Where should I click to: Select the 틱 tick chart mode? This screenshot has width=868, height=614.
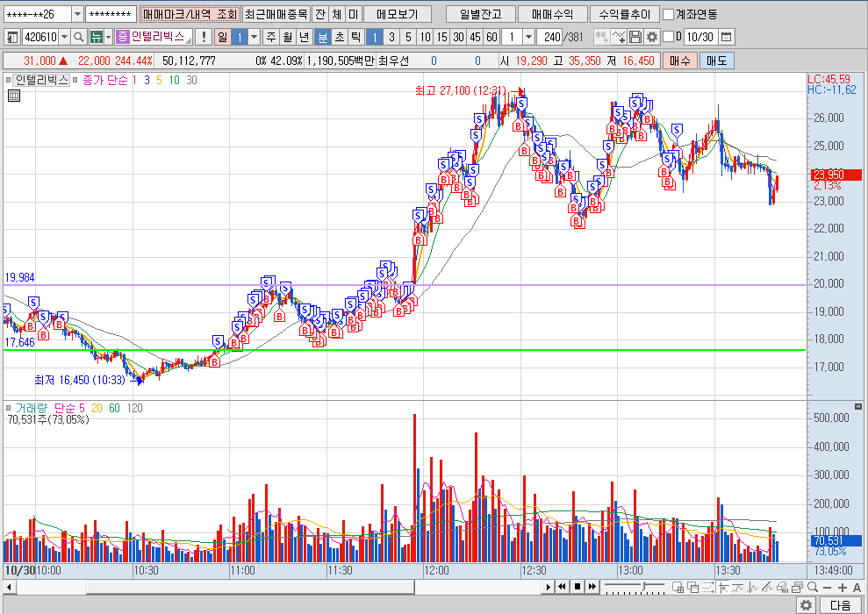[356, 37]
